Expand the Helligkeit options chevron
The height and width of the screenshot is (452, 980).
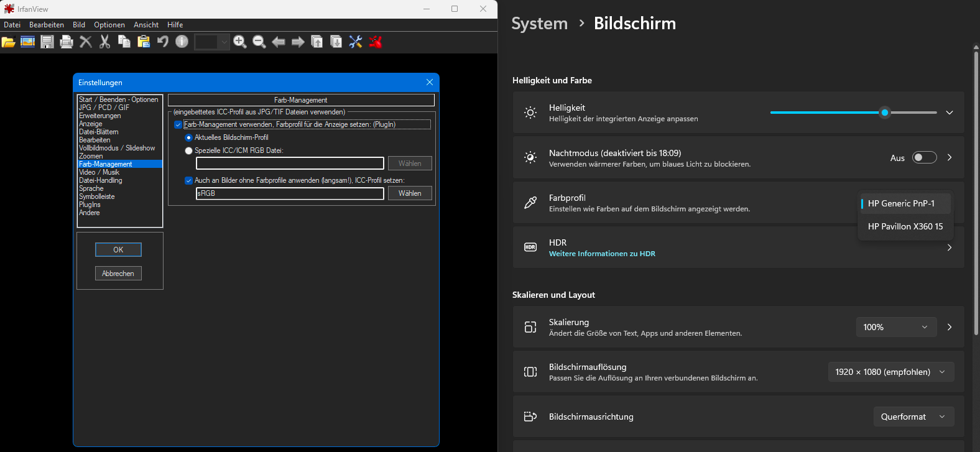click(x=950, y=113)
